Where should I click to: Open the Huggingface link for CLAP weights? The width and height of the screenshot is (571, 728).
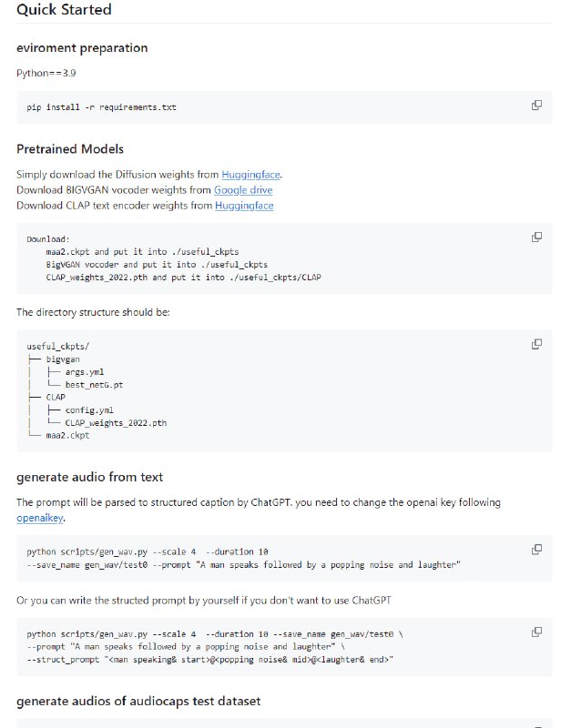244,205
